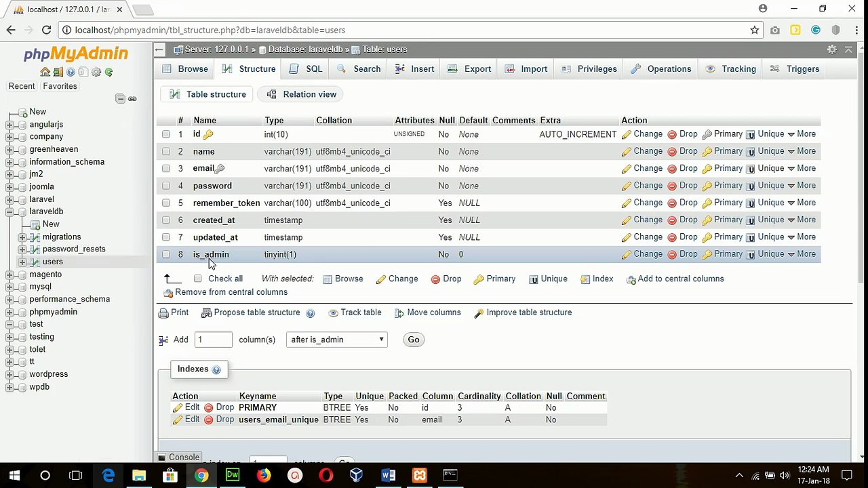
Task: Reload the navigation panel with green refresh icon
Action: [108, 72]
